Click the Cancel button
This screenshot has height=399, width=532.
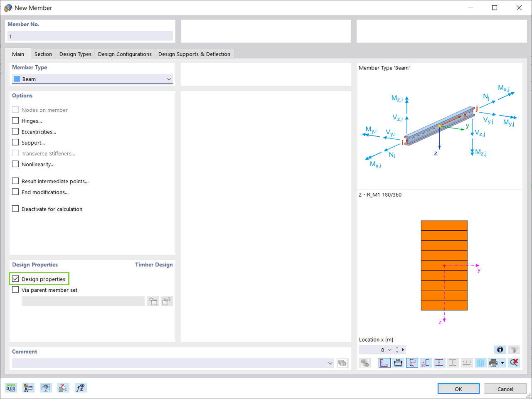(505, 389)
